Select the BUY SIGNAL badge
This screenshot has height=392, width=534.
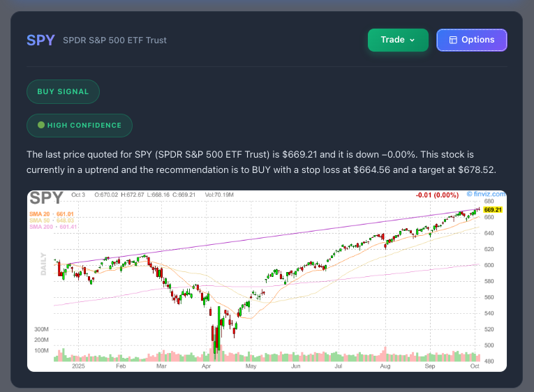pos(63,91)
